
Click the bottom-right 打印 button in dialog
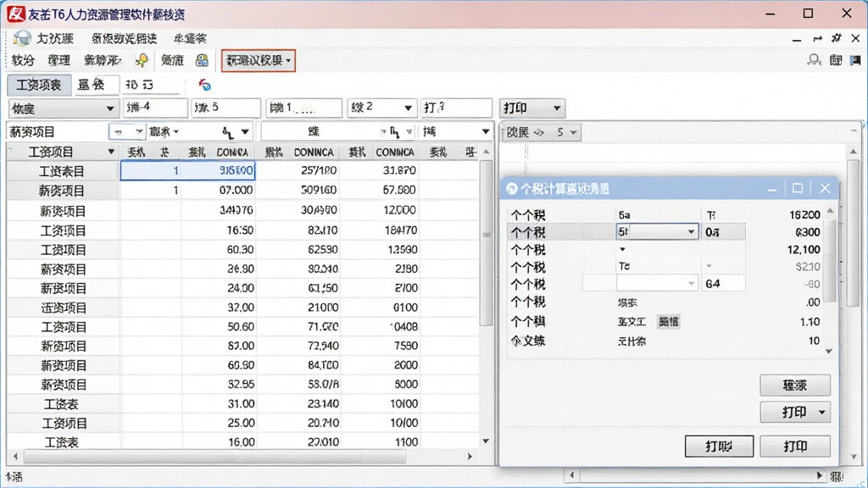[x=795, y=446]
